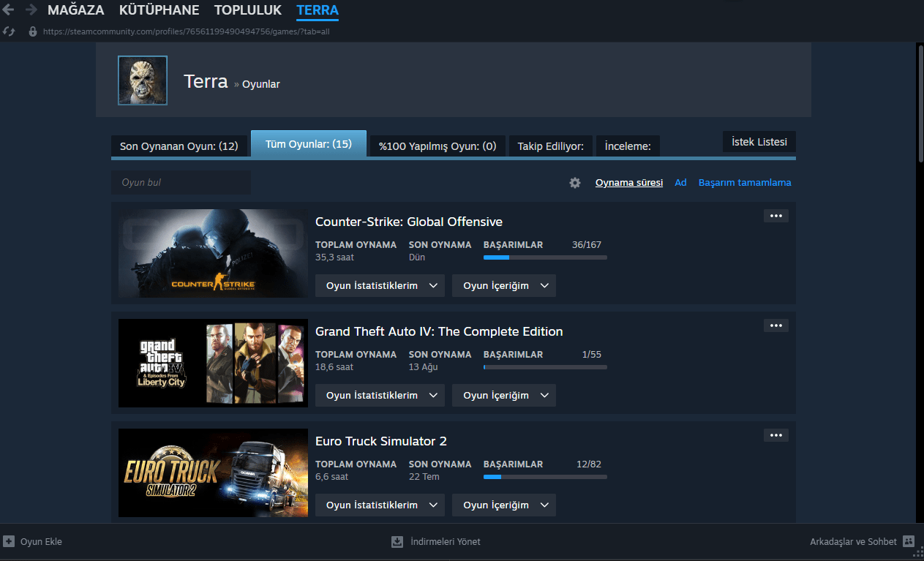Expand Oyun İçeriğim for Euro Truck
924x561 pixels.
coord(504,505)
